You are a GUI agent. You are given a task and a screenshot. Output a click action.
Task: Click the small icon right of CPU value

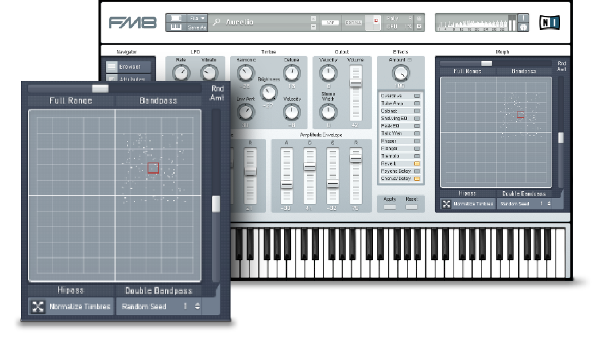419,26
